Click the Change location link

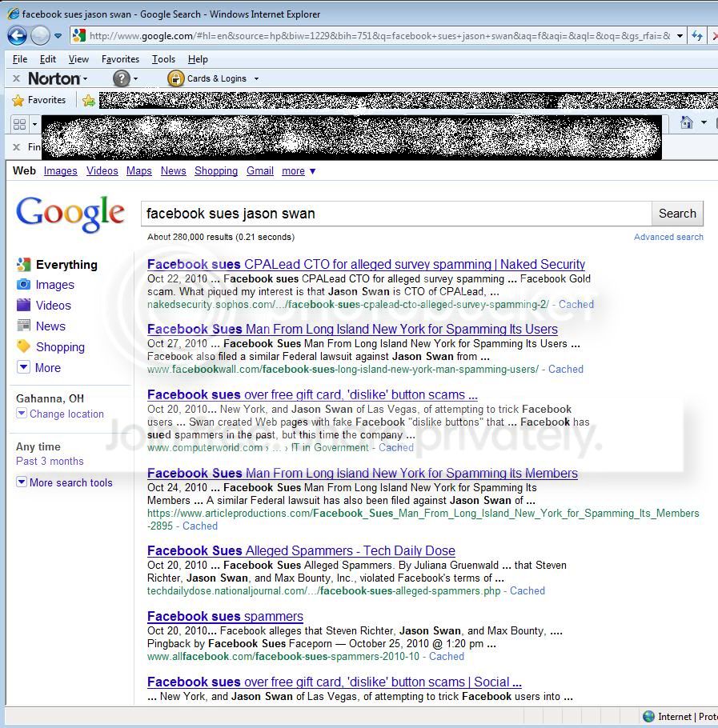click(x=66, y=414)
